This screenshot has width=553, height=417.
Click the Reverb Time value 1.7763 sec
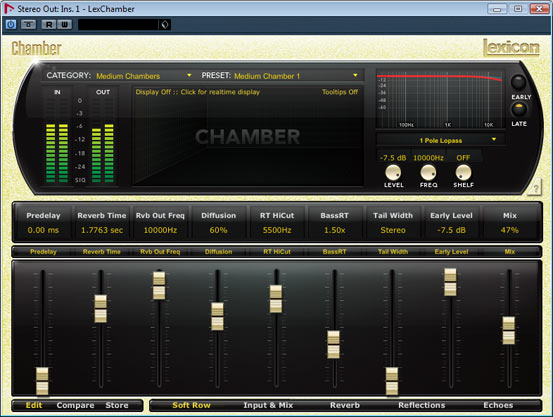[x=102, y=230]
